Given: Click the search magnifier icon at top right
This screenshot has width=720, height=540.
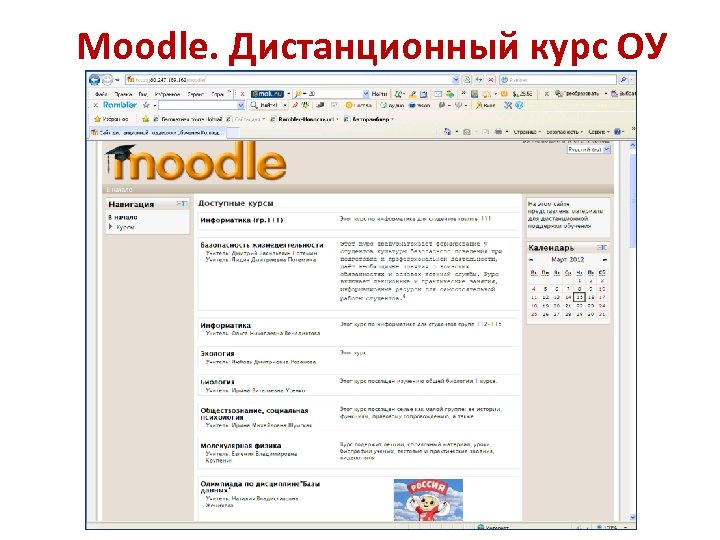Looking at the screenshot, I should [x=623, y=80].
